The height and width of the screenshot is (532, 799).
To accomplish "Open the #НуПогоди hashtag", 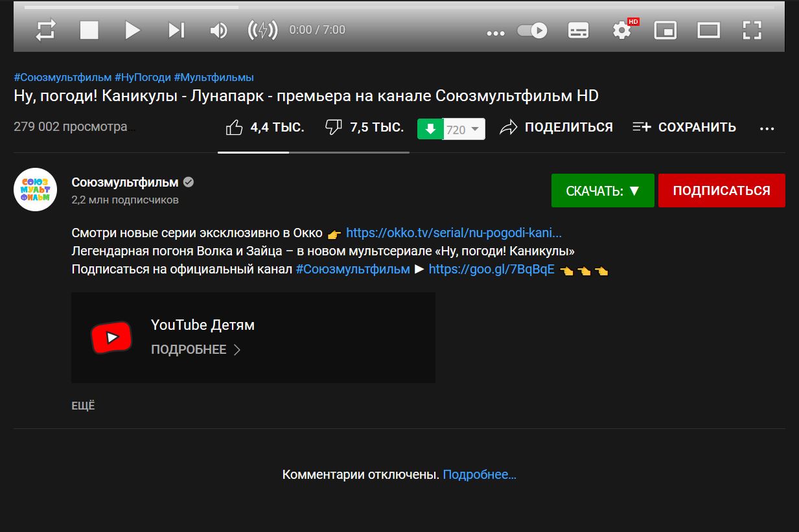I will pos(143,77).
